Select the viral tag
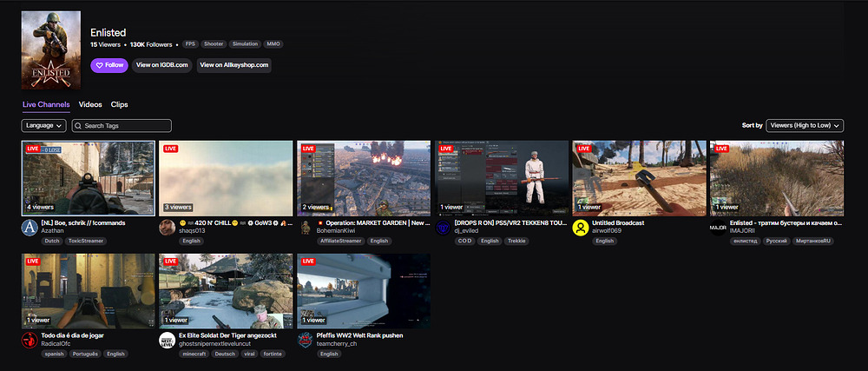Viewport: 868px width, 371px height. tap(250, 354)
